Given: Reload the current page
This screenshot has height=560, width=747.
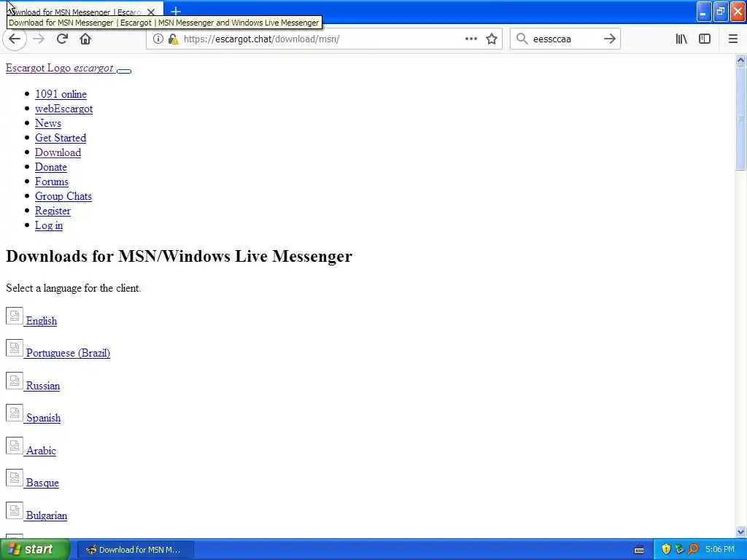Looking at the screenshot, I should (62, 39).
